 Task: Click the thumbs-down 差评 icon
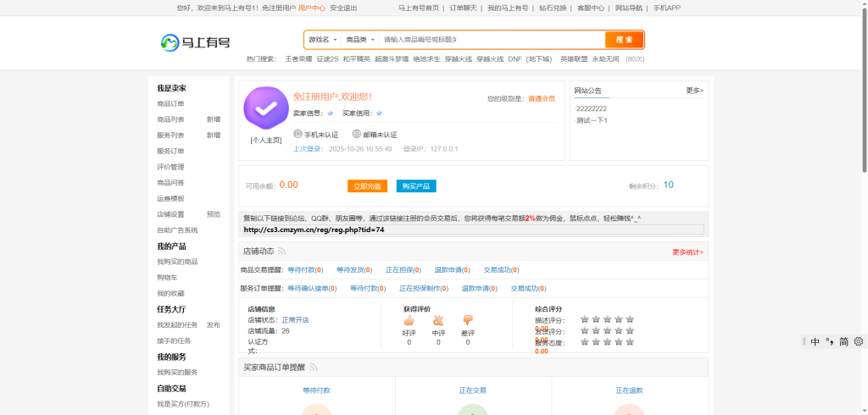[467, 320]
